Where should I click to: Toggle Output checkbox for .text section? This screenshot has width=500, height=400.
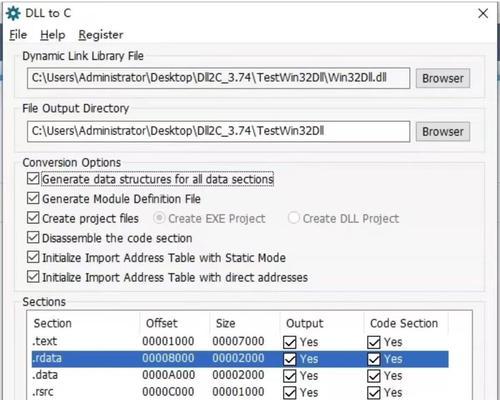point(290,342)
